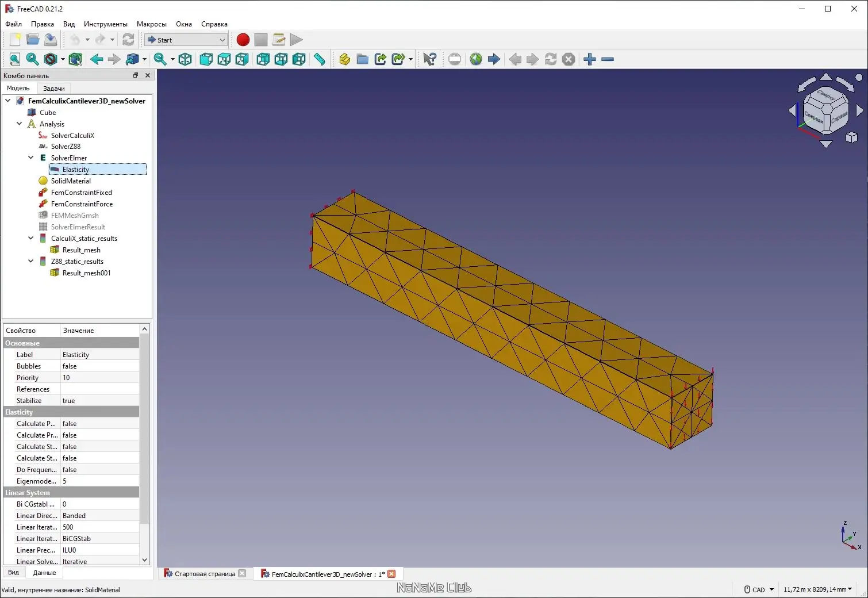Set left view icon

tap(299, 59)
